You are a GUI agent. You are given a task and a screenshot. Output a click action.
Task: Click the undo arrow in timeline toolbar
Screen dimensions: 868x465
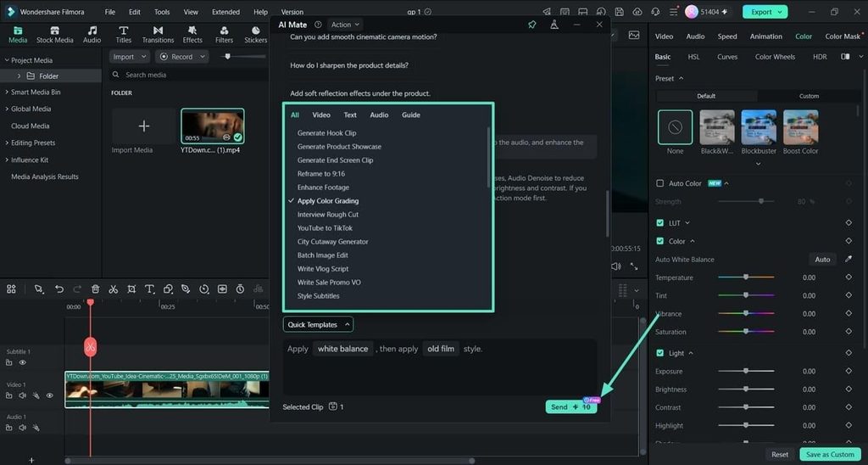coord(59,289)
